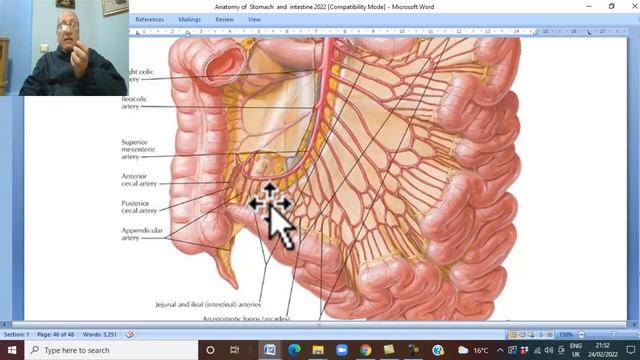The width and height of the screenshot is (640, 360).
Task: Switch to the View ribbon tab
Action: coord(254,20)
